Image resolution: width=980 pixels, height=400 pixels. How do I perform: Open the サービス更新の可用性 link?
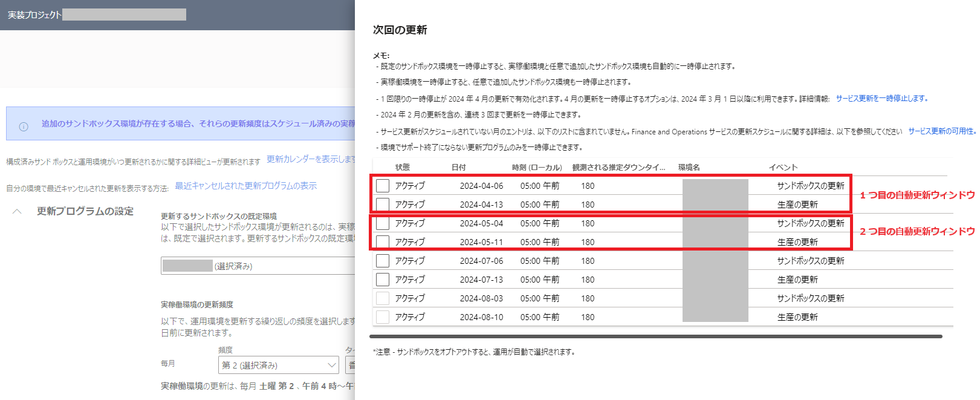pos(941,131)
